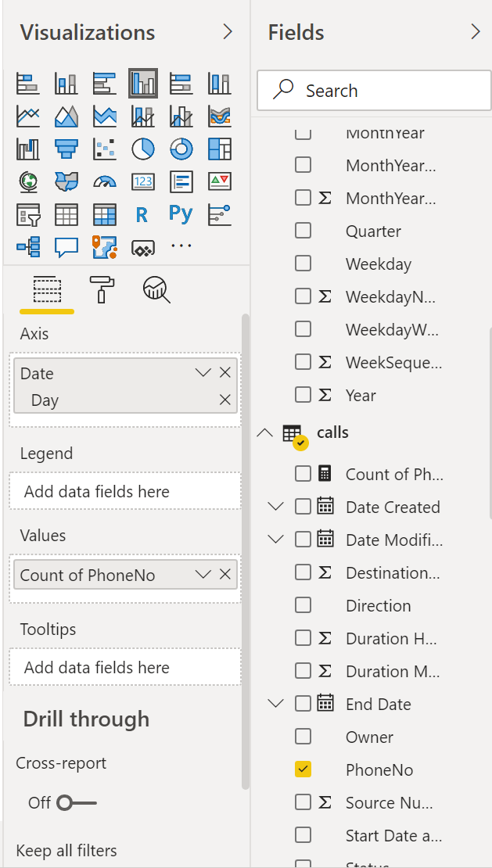Remove Count of PhoneNo from Values

[x=225, y=576]
